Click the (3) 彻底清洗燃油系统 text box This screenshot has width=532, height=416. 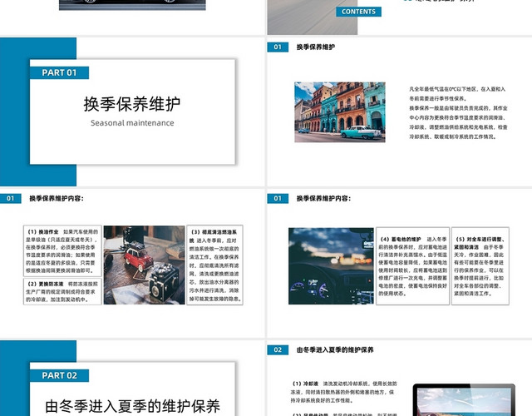tap(214, 265)
